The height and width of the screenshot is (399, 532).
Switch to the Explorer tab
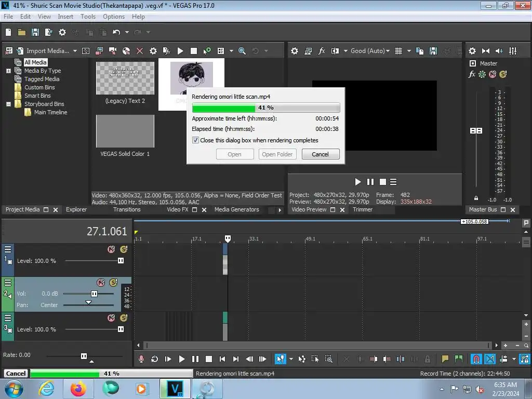point(76,210)
